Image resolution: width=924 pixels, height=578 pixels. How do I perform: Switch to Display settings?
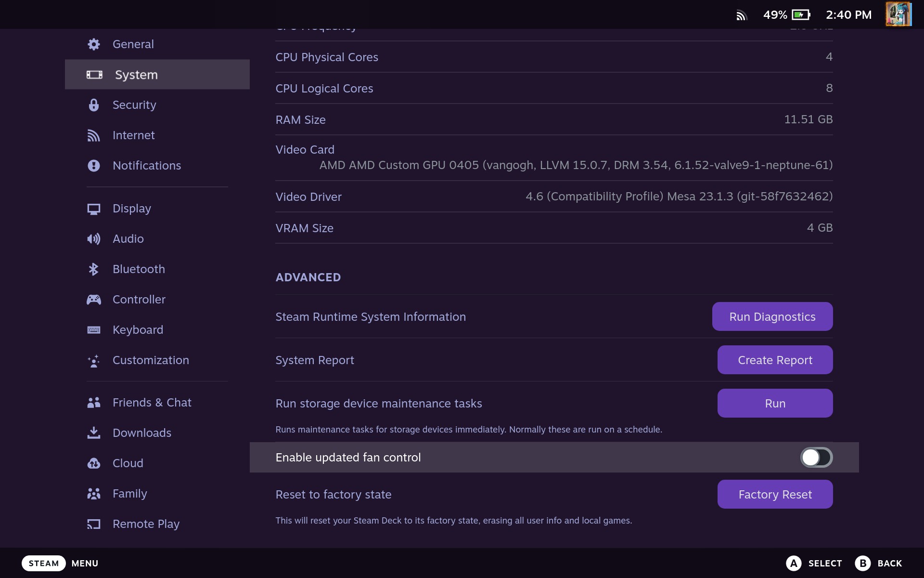point(157,209)
